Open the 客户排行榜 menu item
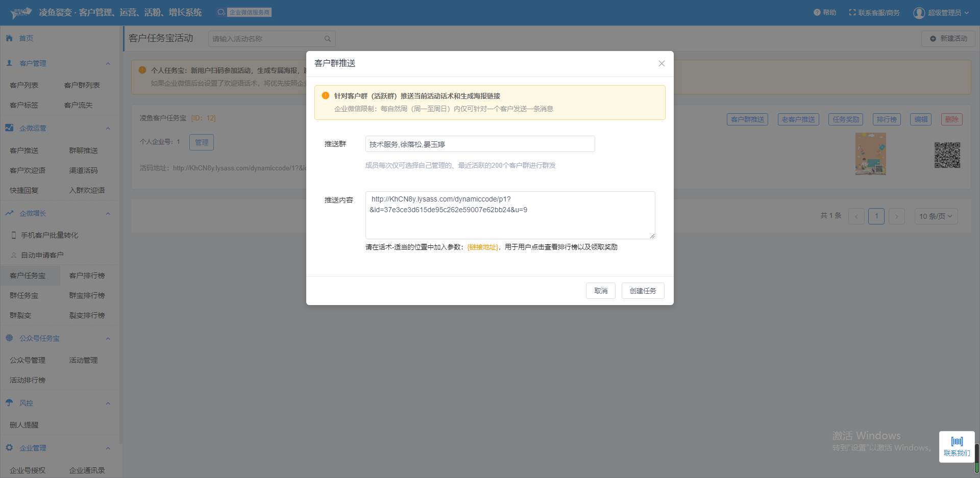The height and width of the screenshot is (478, 980). [87, 275]
